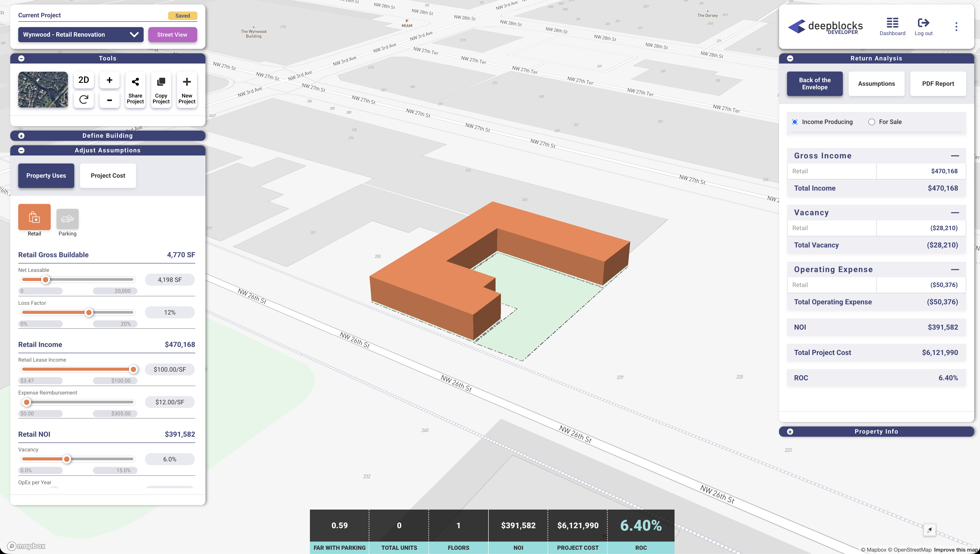This screenshot has height=554, width=980.
Task: Click the Expense Reimbursement slider handle
Action: [x=27, y=402]
